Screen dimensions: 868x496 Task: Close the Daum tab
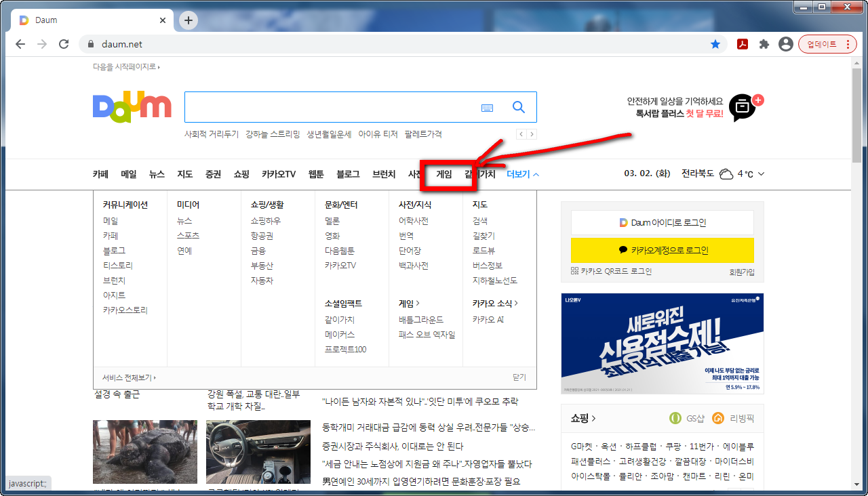(163, 20)
